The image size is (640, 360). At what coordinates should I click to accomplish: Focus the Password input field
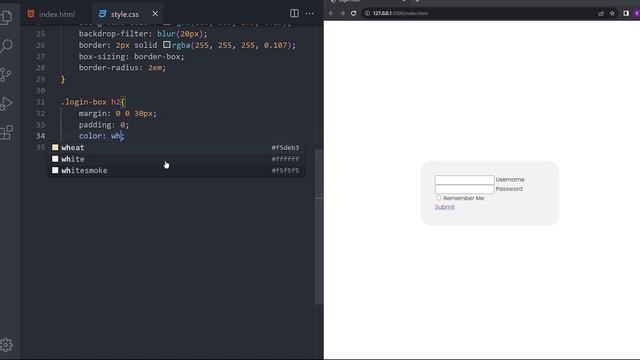click(x=464, y=189)
